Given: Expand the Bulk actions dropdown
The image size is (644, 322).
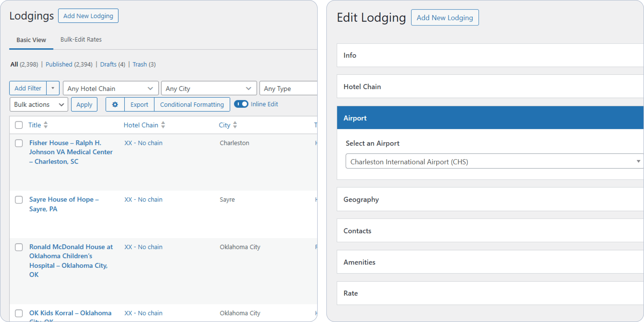Looking at the screenshot, I should click(39, 104).
